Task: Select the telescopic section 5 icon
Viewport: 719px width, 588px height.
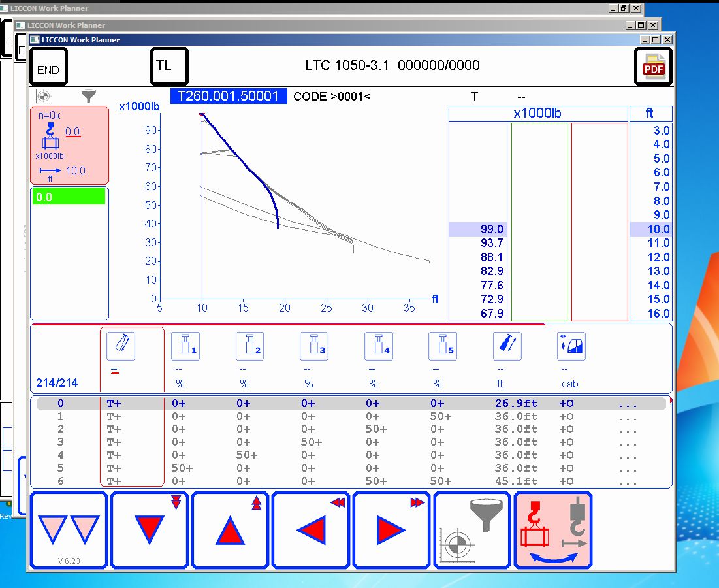Action: point(442,346)
